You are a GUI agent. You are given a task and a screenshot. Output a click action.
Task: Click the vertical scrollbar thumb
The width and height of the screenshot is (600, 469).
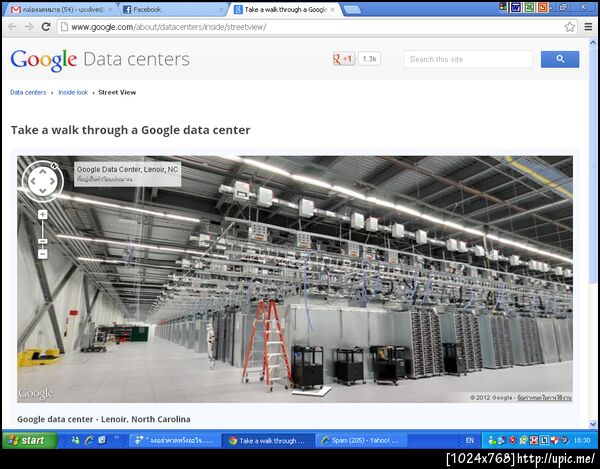click(593, 164)
